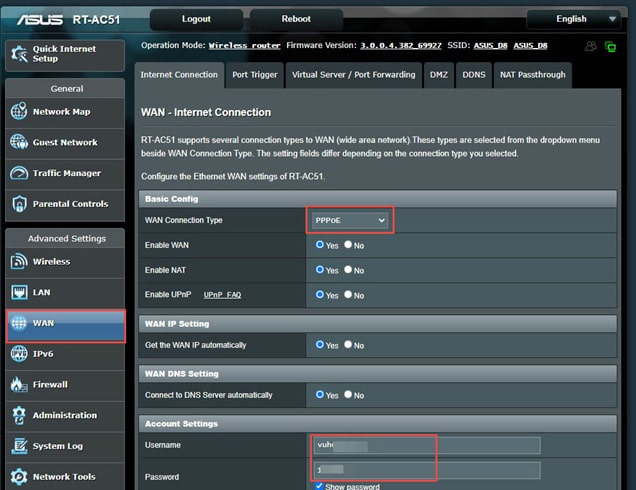Switch to the Port Trigger tab
Viewport: 636px width, 490px height.
coord(254,74)
